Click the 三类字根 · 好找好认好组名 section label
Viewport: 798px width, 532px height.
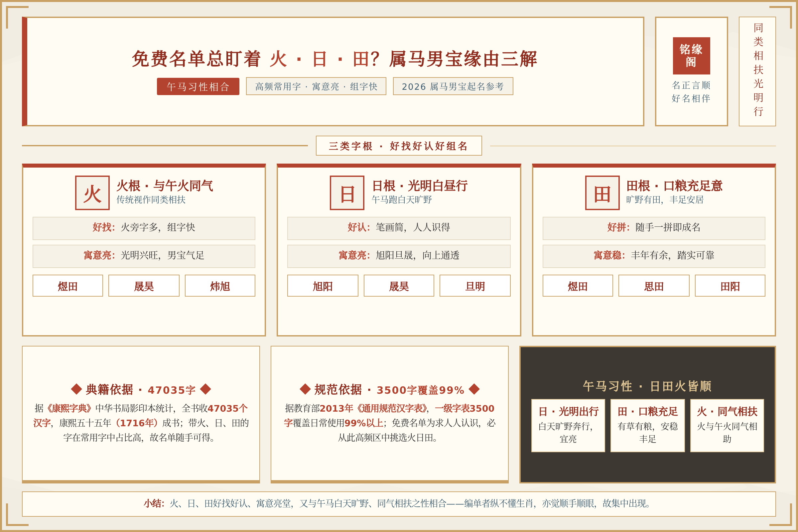tap(399, 146)
